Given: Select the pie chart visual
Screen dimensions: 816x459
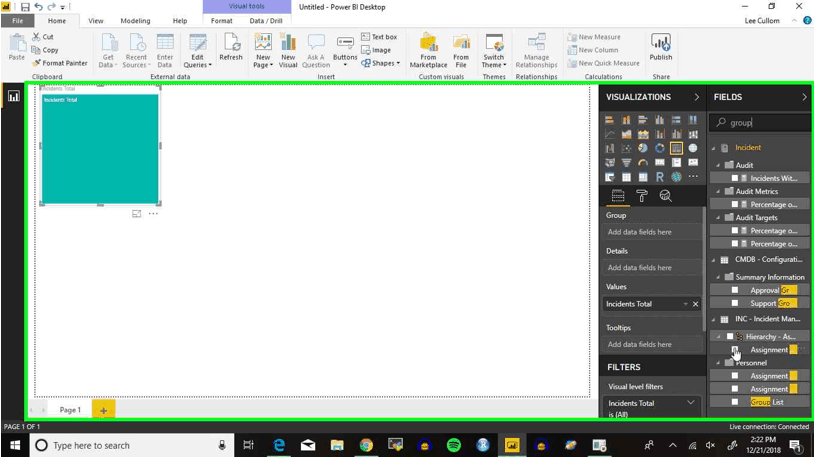Looking at the screenshot, I should 643,148.
